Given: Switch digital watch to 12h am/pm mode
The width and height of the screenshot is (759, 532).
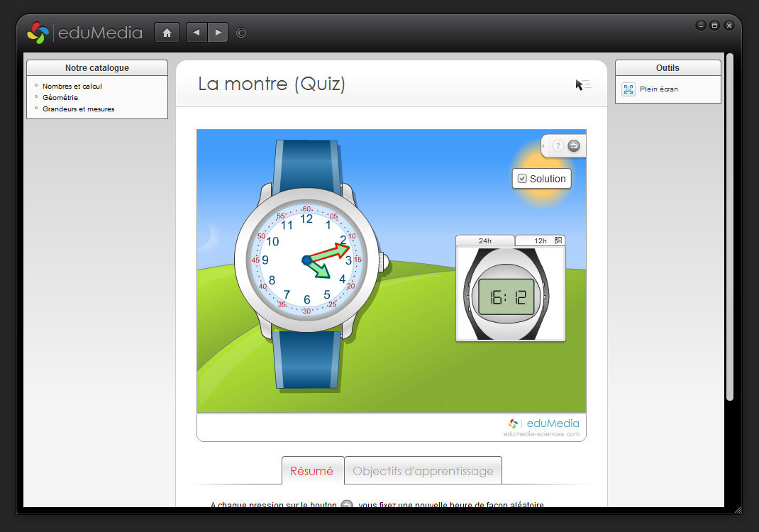Looking at the screenshot, I should point(540,240).
